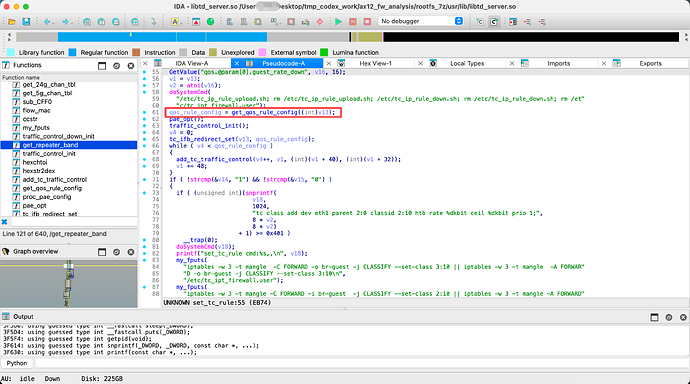Click the downward curved arrow toolbar icon
Image resolution: width=690 pixels, height=384 pixels.
(x=153, y=22)
